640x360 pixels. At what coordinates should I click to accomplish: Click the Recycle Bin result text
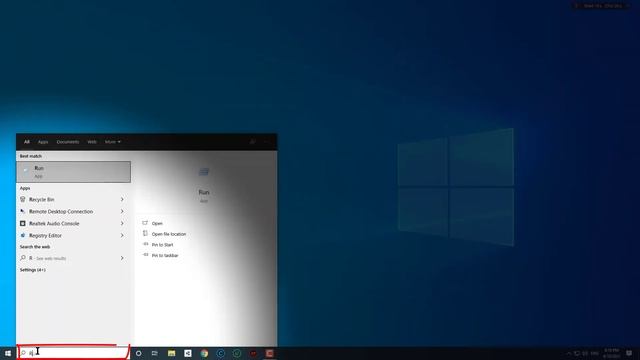(42, 200)
